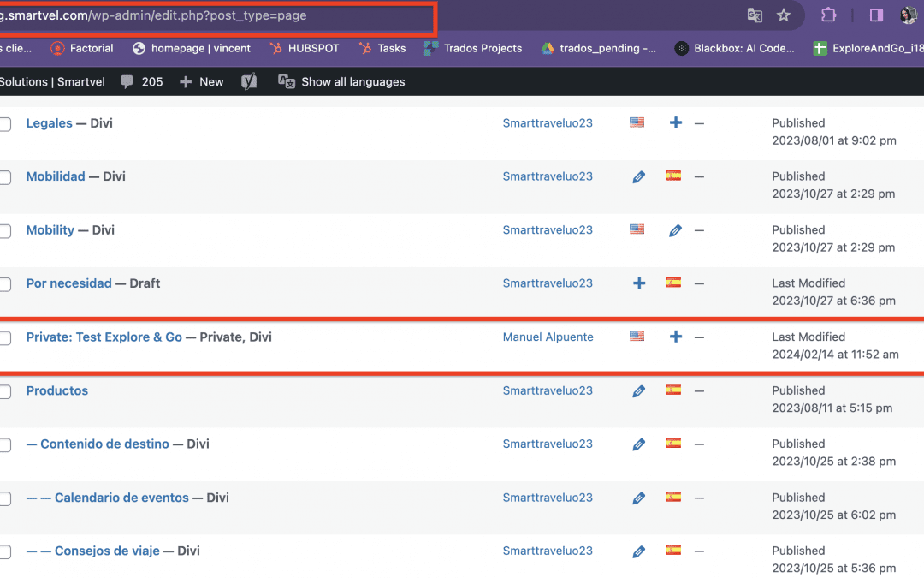Open the New content menu in admin bar
The image size is (924, 578).
point(202,82)
